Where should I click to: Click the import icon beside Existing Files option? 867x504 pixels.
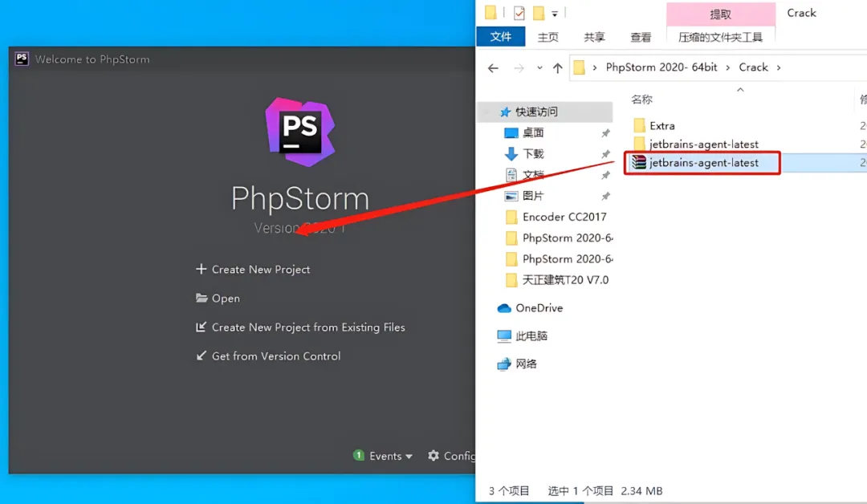tap(201, 327)
